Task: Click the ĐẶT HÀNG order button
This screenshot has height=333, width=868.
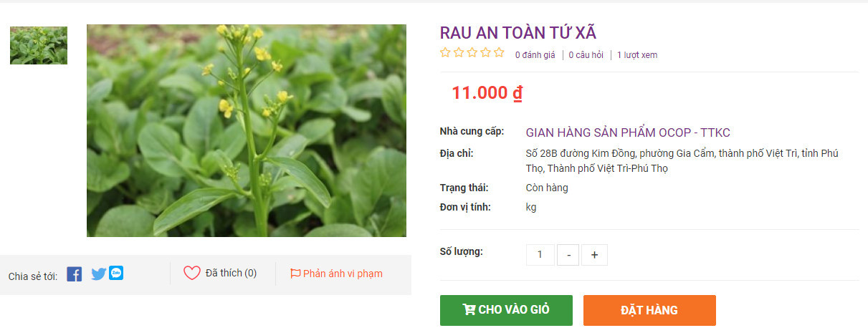Action: tap(649, 310)
